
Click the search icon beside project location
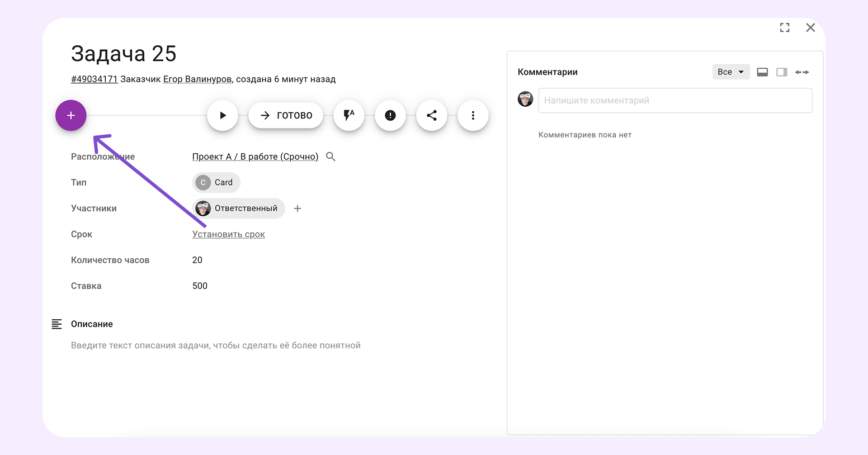coord(331,157)
